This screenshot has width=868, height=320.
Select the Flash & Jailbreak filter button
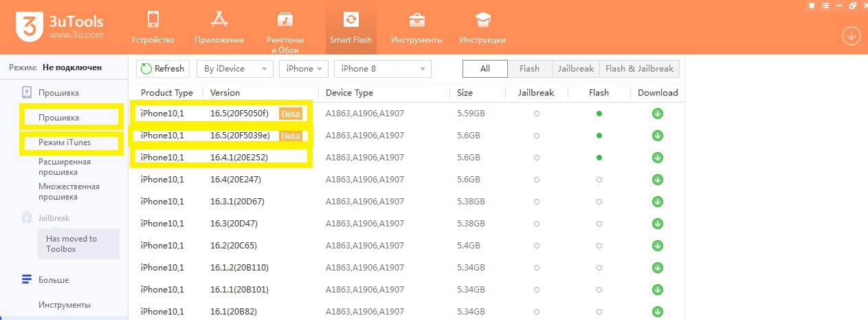[640, 68]
